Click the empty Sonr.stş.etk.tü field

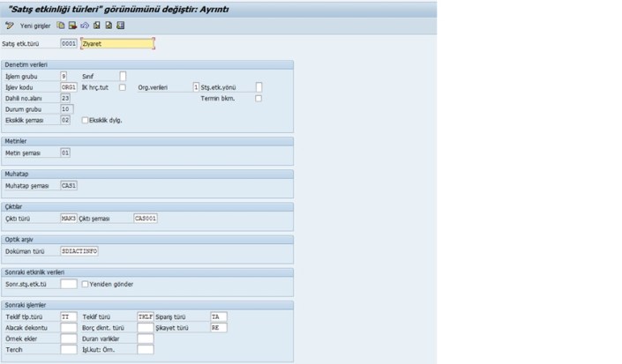tap(68, 285)
